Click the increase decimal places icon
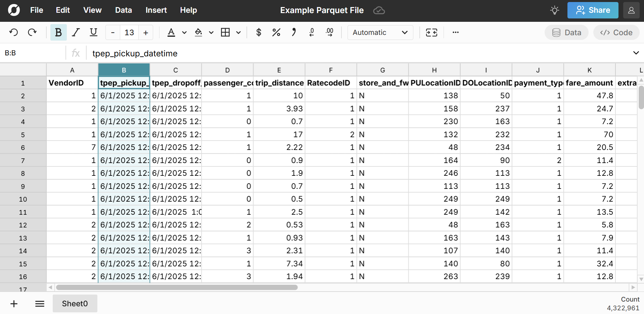 coord(330,33)
